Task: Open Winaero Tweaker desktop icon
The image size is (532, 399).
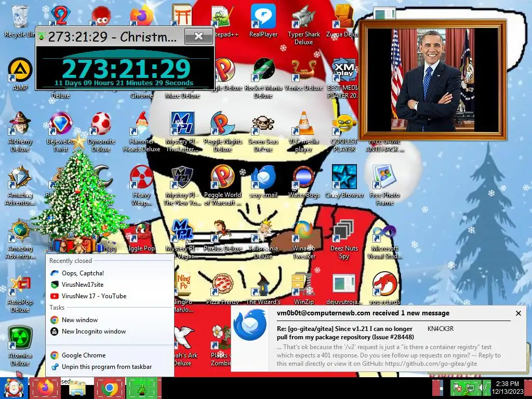Action: click(303, 238)
